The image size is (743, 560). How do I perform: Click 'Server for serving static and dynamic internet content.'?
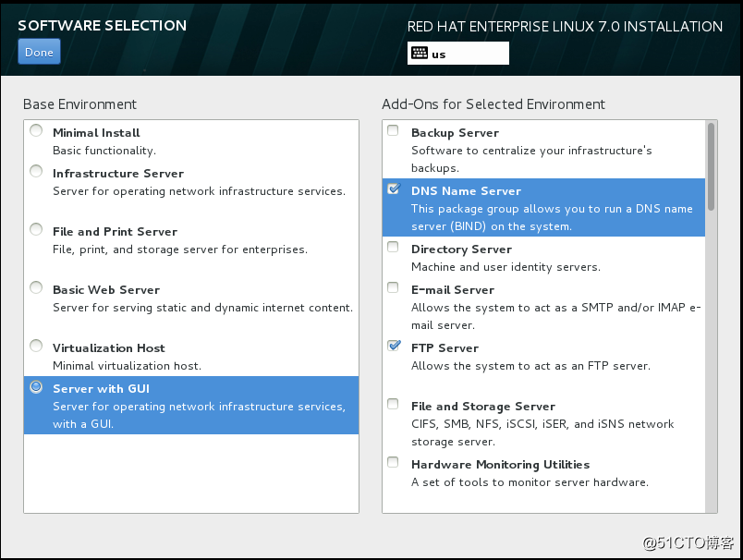pos(202,308)
